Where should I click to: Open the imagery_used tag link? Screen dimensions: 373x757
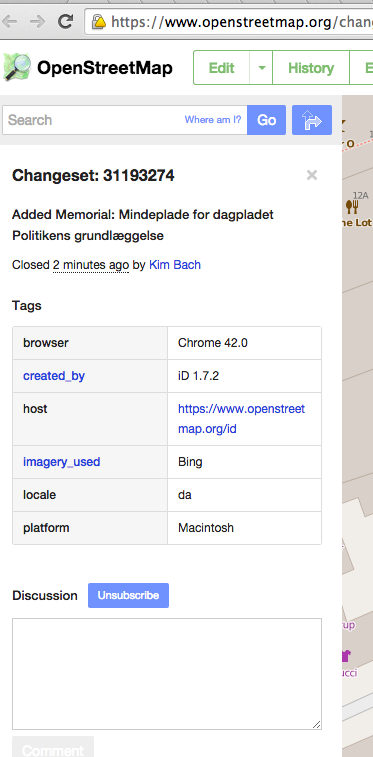[x=62, y=462]
